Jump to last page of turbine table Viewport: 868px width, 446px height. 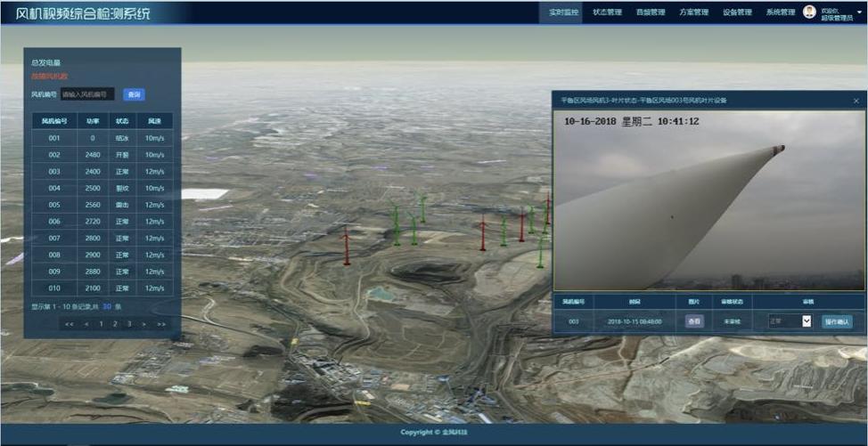(x=161, y=324)
